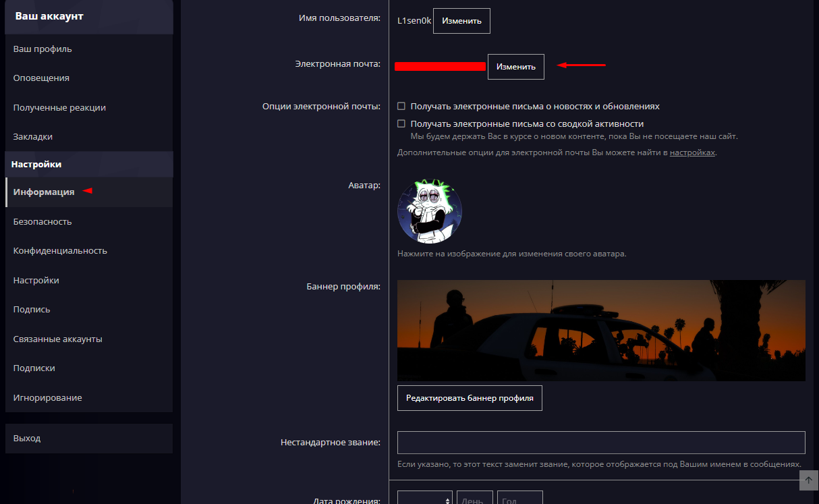The width and height of the screenshot is (819, 504).
Task: Follow the 'настройках' link
Action: (691, 152)
